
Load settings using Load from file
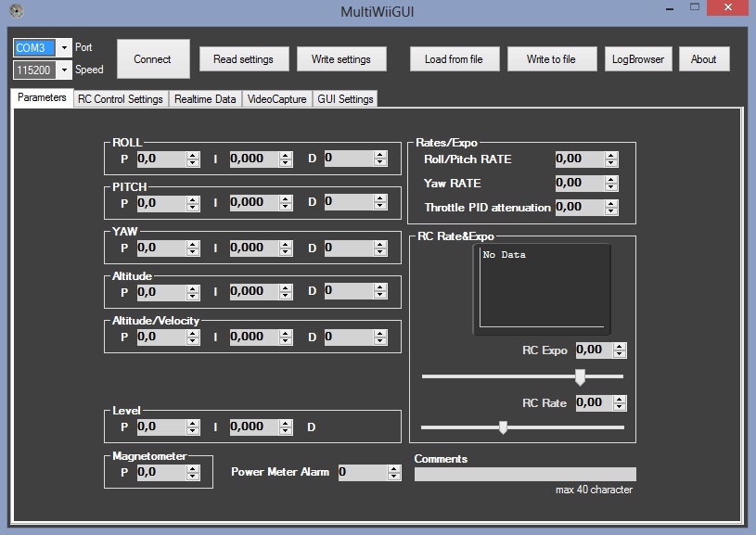click(x=454, y=59)
